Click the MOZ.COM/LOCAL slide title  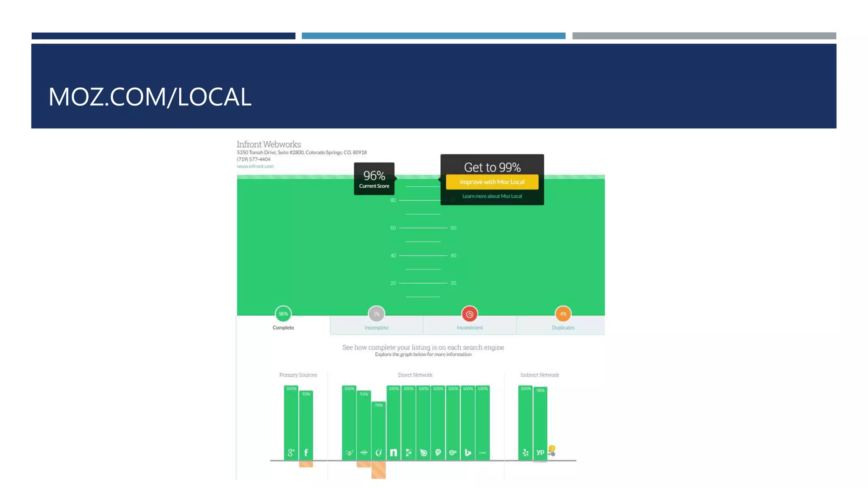tap(150, 97)
